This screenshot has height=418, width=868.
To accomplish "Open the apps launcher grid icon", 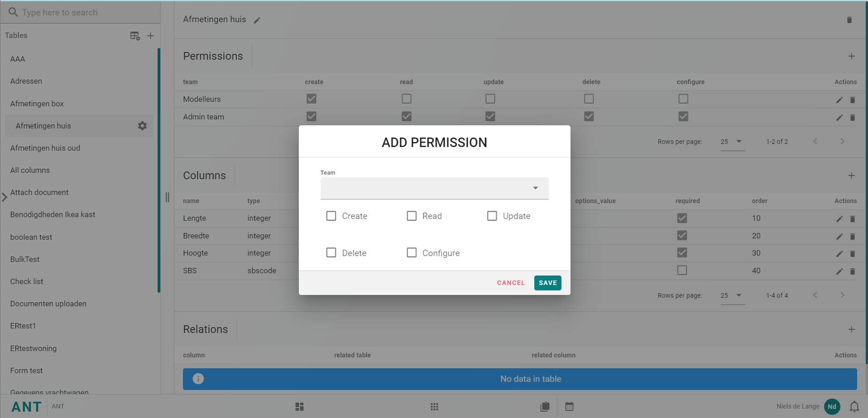I will (x=434, y=407).
